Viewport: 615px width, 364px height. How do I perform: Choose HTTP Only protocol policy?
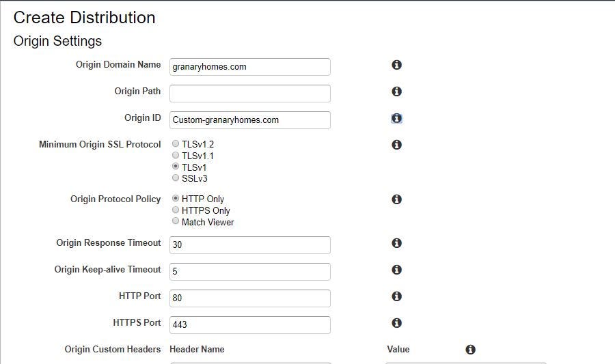[176, 199]
